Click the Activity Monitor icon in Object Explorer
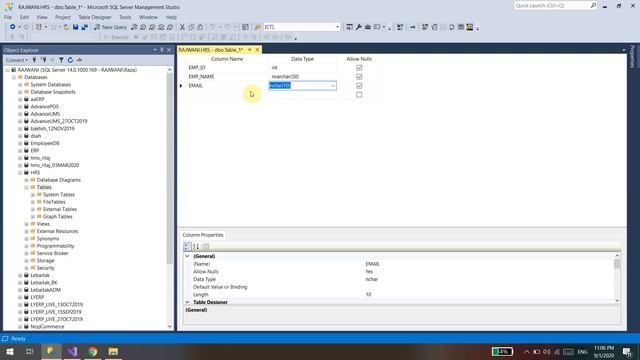The height and width of the screenshot is (360, 640). pyautogui.click(x=79, y=60)
